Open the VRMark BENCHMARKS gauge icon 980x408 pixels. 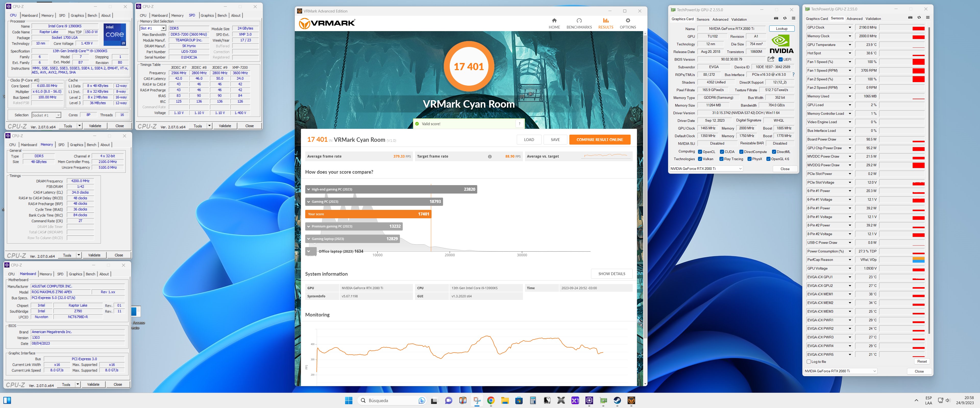pos(579,21)
